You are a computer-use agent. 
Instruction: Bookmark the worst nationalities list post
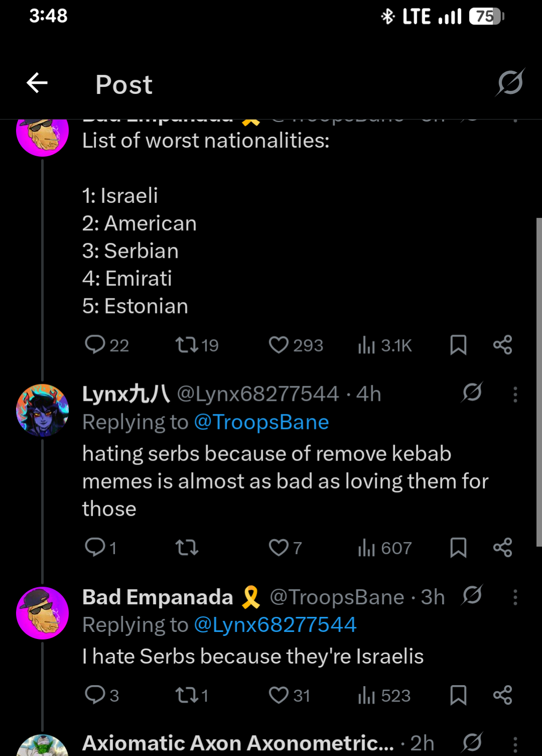(x=458, y=345)
